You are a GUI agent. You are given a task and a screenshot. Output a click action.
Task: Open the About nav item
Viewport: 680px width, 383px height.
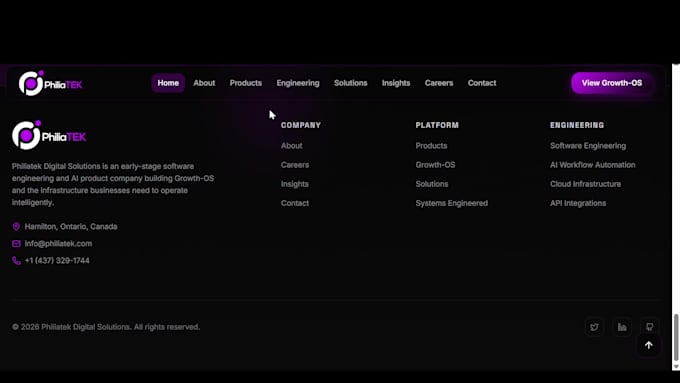pyautogui.click(x=204, y=83)
